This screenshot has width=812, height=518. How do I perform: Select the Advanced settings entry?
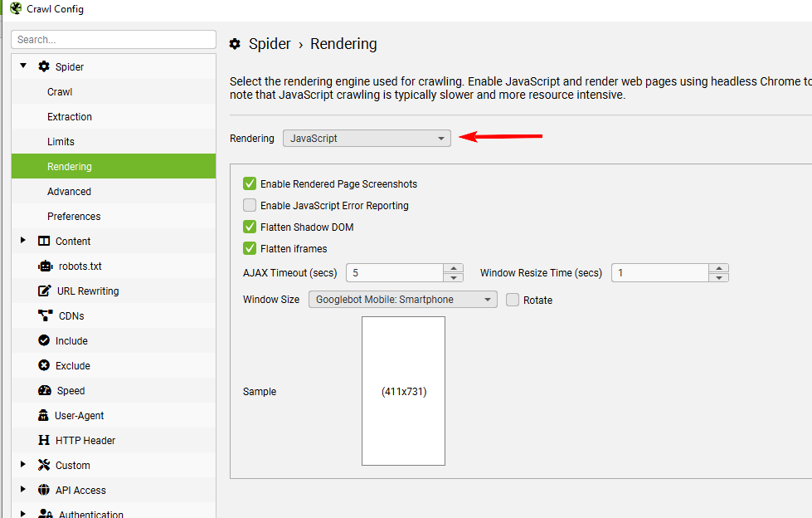69,191
